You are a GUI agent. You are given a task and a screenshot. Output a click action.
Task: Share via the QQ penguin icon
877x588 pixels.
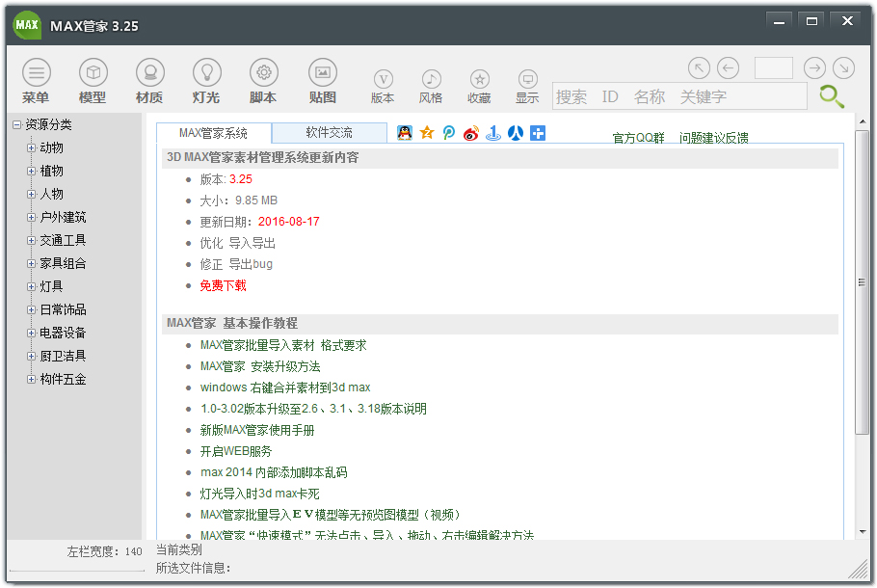tap(405, 133)
